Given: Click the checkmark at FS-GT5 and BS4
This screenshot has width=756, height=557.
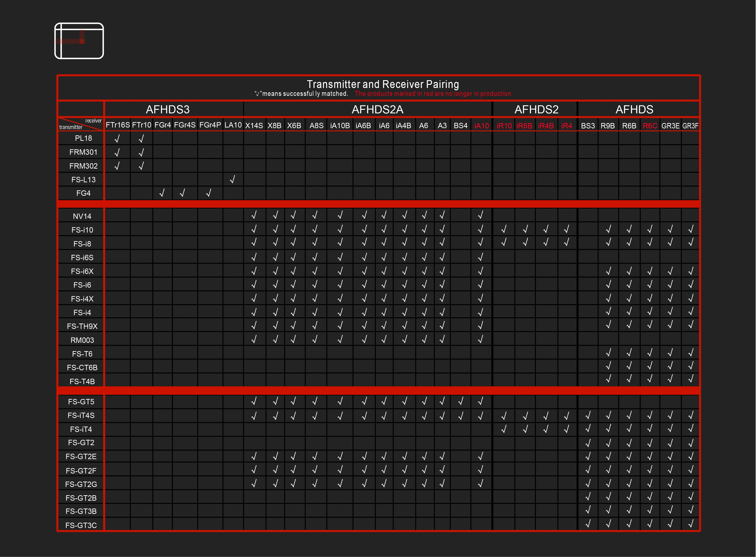Looking at the screenshot, I should point(461,401).
